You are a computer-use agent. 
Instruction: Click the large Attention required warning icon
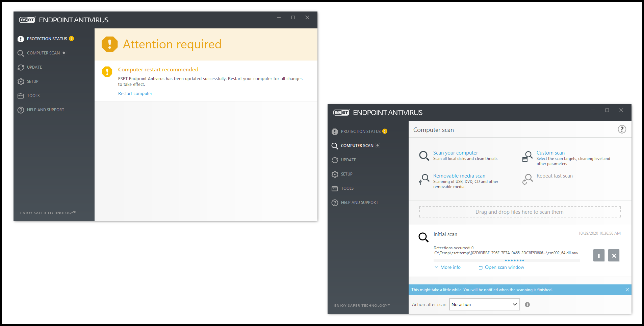click(110, 44)
